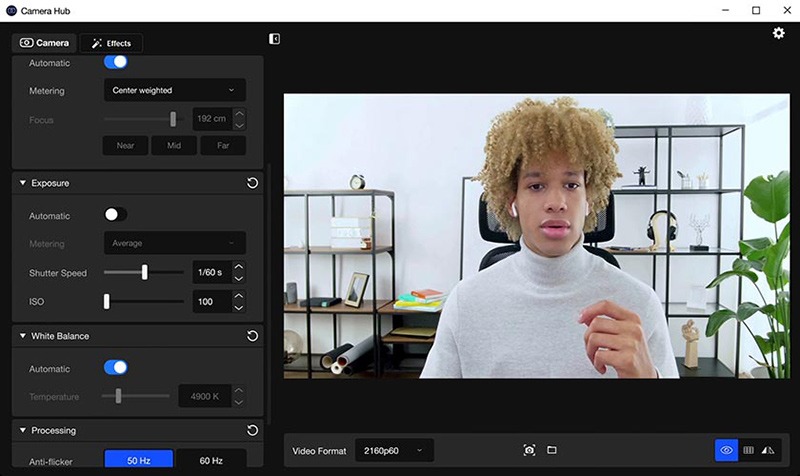
Task: Switch to the Effects tab
Action: [x=111, y=43]
